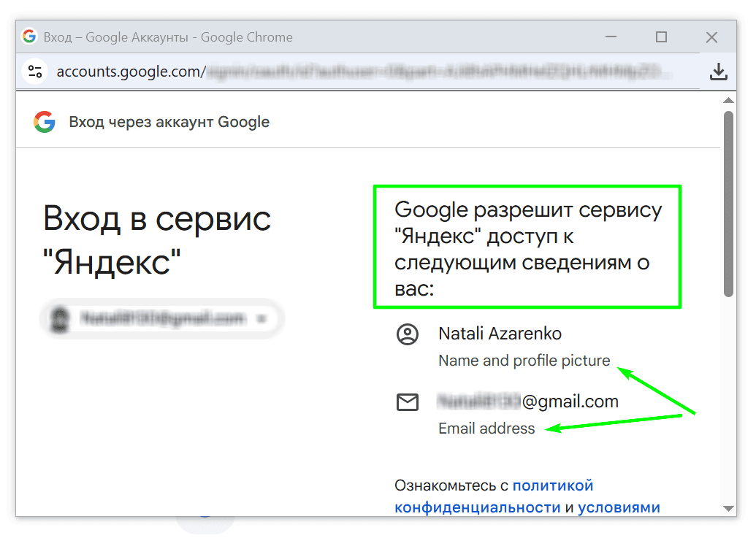This screenshot has width=756, height=538.
Task: Expand the account chooser dropdown arrow
Action: [x=261, y=318]
